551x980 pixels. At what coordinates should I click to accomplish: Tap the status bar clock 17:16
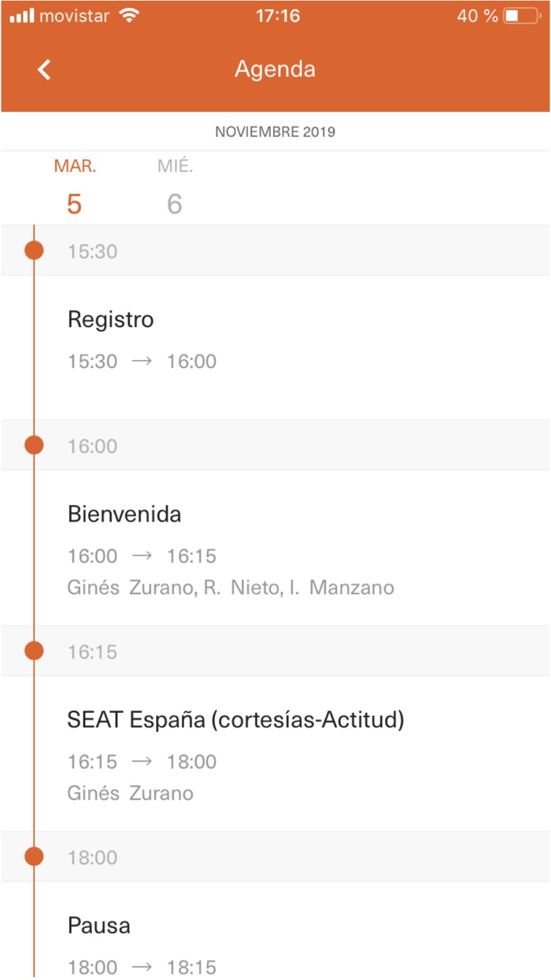tap(277, 16)
